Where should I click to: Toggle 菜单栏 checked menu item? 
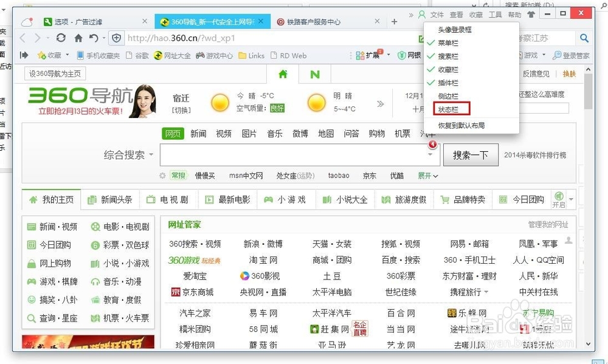471,43
